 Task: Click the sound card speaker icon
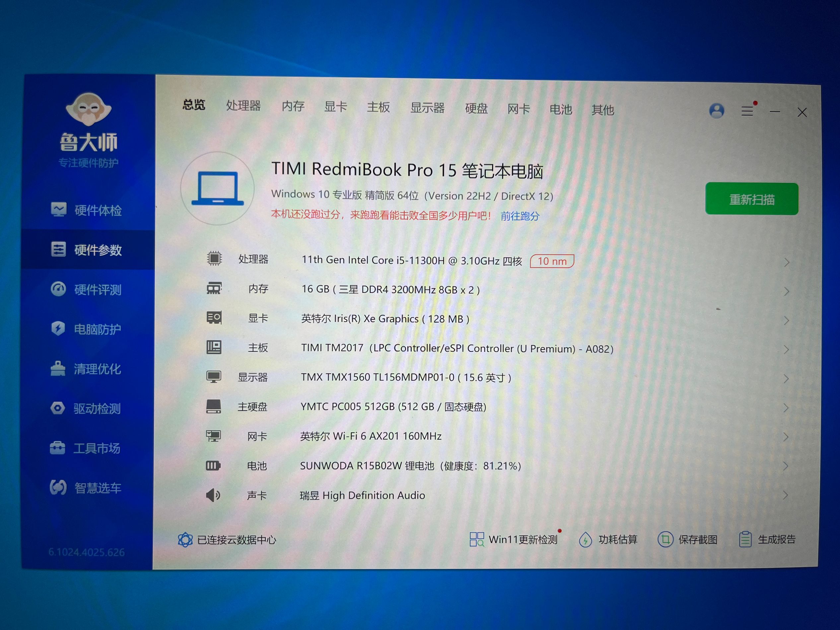213,495
